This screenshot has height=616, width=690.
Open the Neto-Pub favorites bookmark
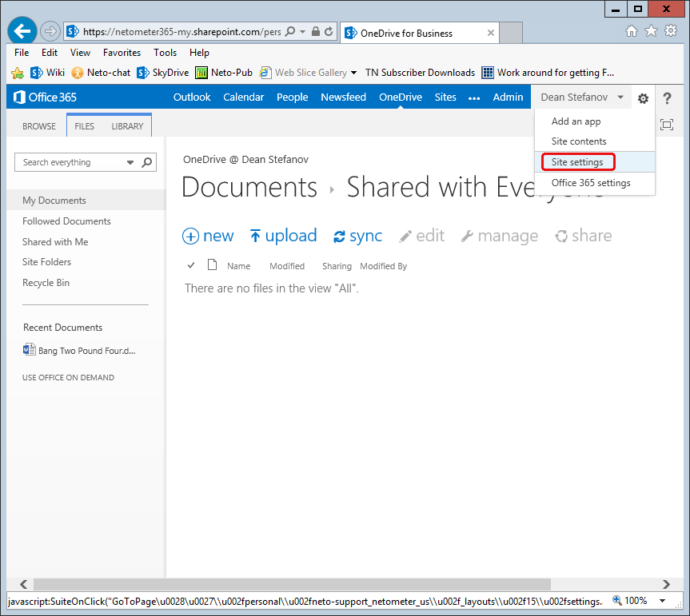click(224, 73)
